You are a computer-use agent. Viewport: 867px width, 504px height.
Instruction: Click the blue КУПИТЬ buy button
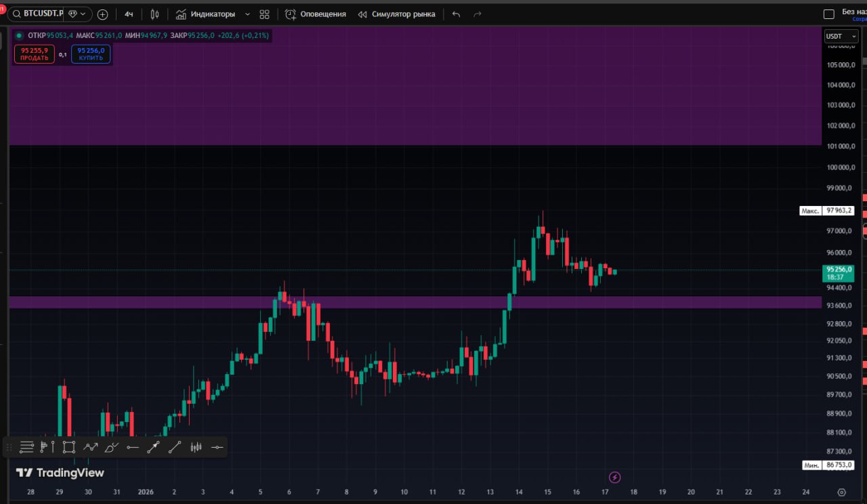91,54
